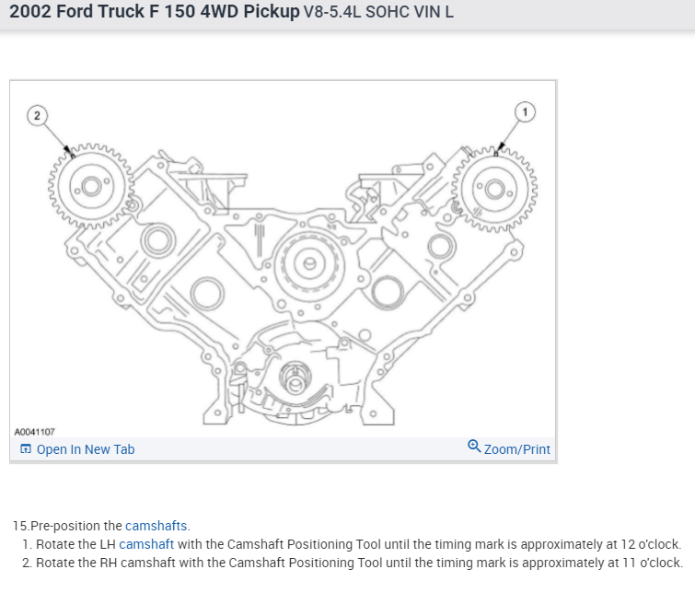Screen dimensions: 695x616
Task: Click the V8-5.4L SOHC VIN L text
Action: (378, 14)
